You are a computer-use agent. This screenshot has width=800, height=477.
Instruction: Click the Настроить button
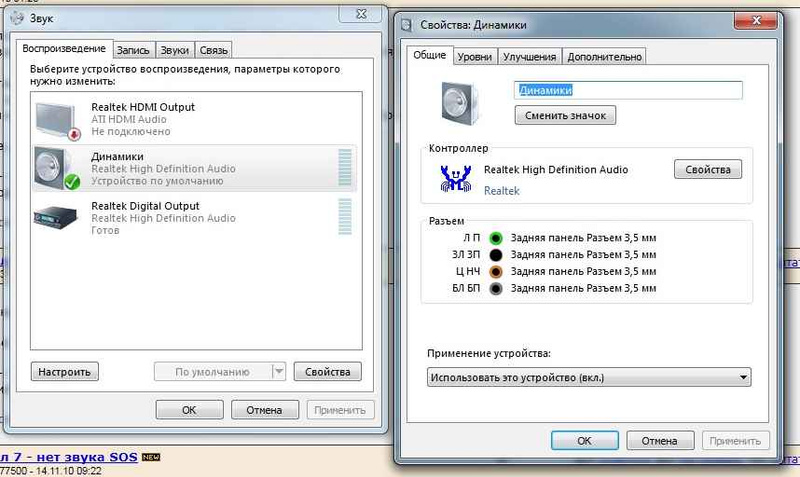click(64, 372)
